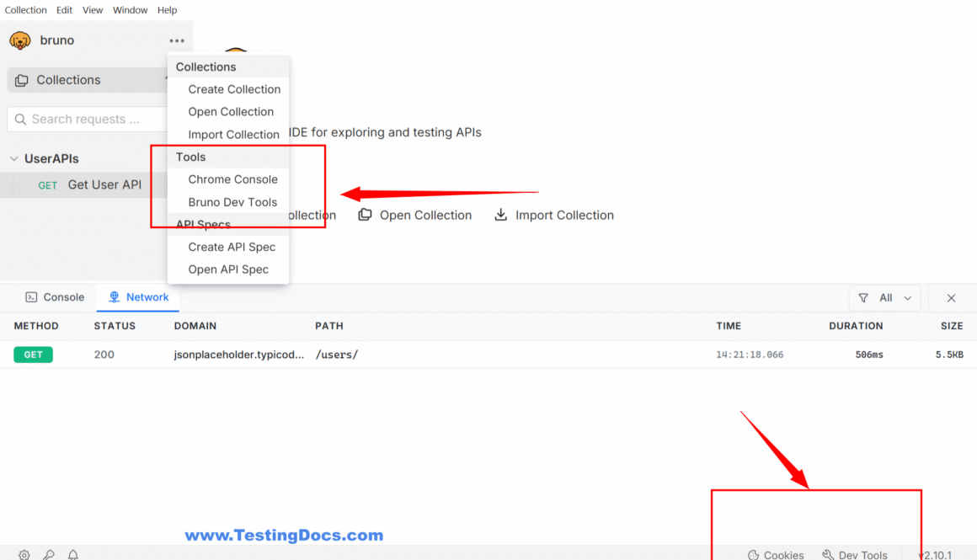Select Bruno Dev Tools menu entry
977x560 pixels.
232,202
